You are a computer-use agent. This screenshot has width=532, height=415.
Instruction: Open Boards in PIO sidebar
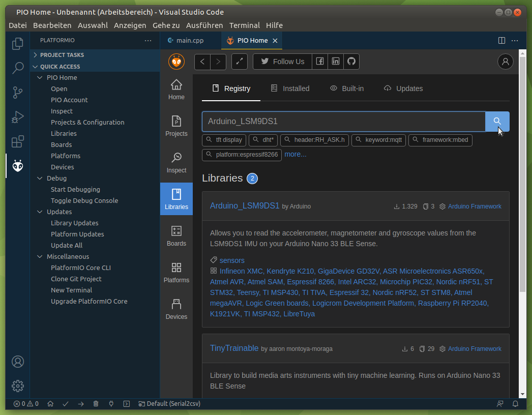tap(176, 236)
